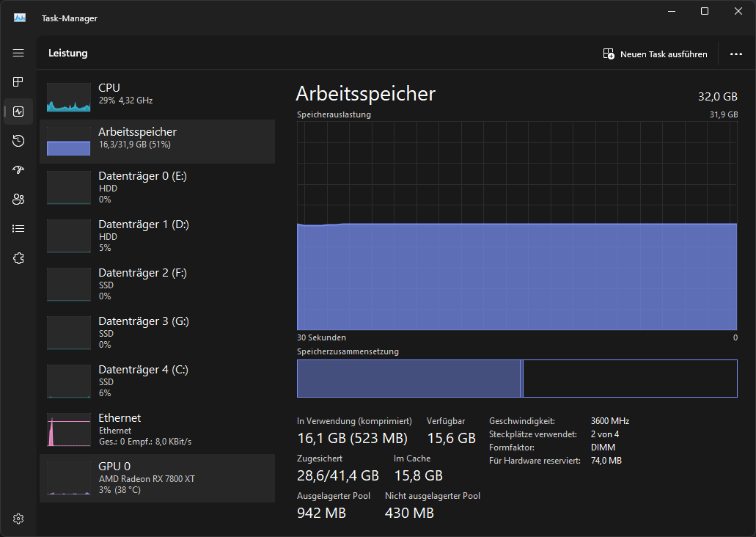The height and width of the screenshot is (537, 756).
Task: Click the run new task icon
Action: pos(609,54)
